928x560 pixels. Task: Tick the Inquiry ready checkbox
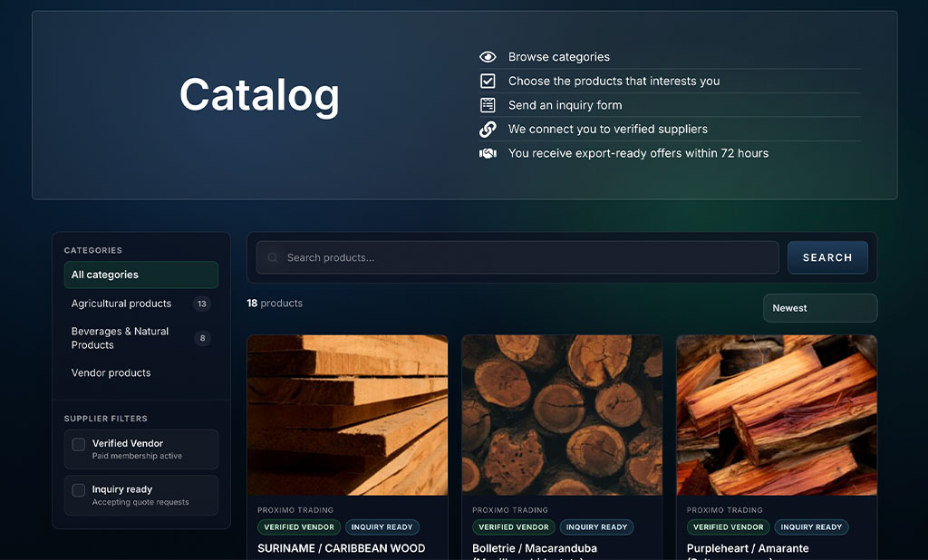[78, 490]
